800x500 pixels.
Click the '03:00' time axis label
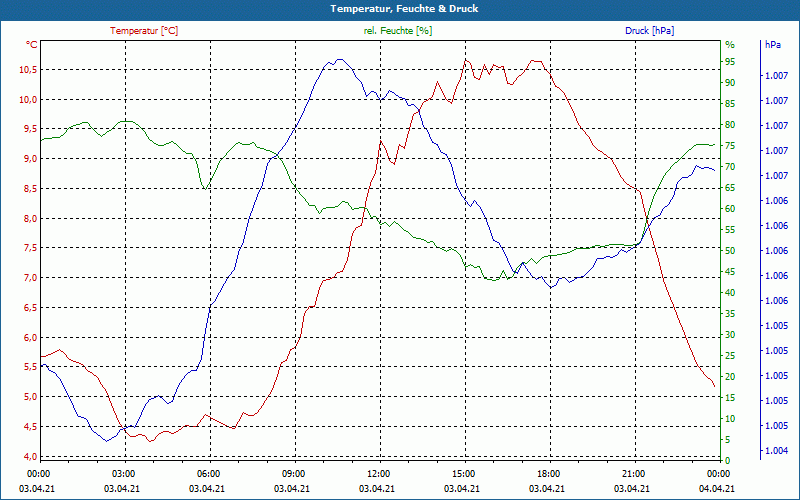[122, 473]
